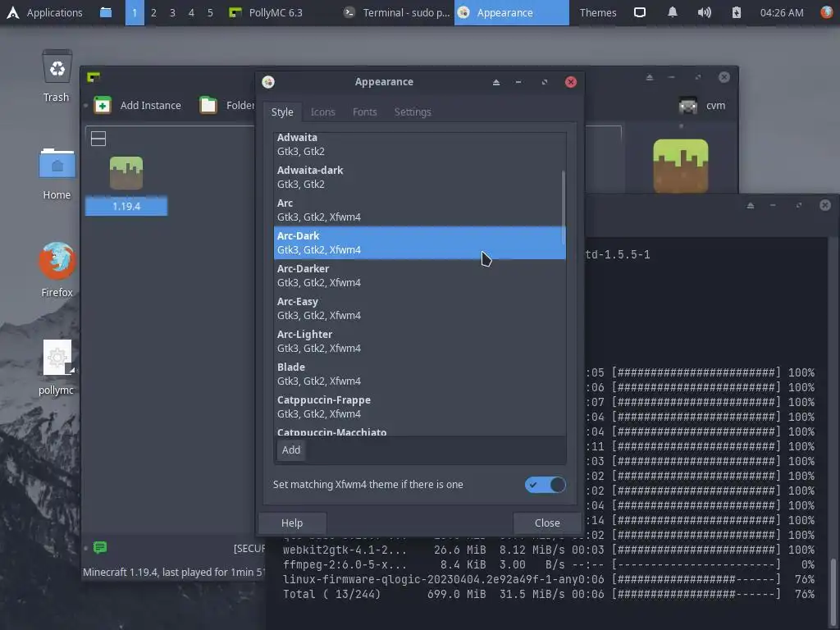Click the display icon in the panel

click(640, 12)
